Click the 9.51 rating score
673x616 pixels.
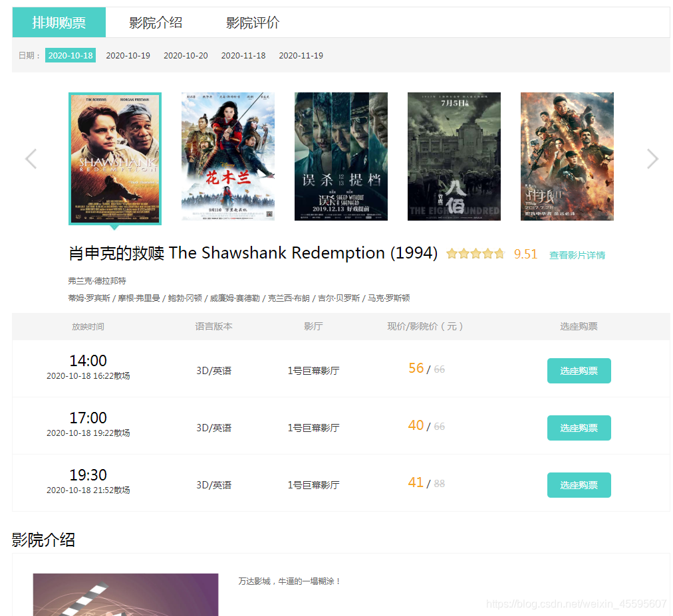point(525,254)
